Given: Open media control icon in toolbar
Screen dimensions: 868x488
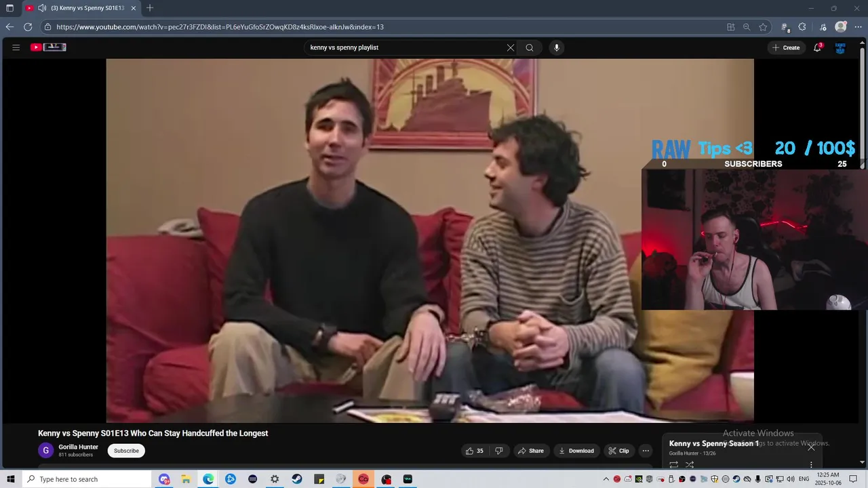Looking at the screenshot, I should click(x=823, y=27).
